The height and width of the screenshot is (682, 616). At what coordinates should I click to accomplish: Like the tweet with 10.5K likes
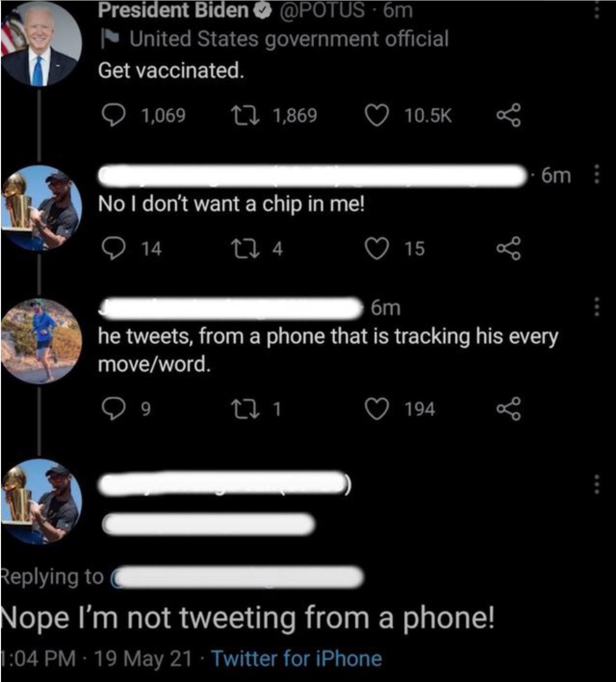click(x=376, y=115)
